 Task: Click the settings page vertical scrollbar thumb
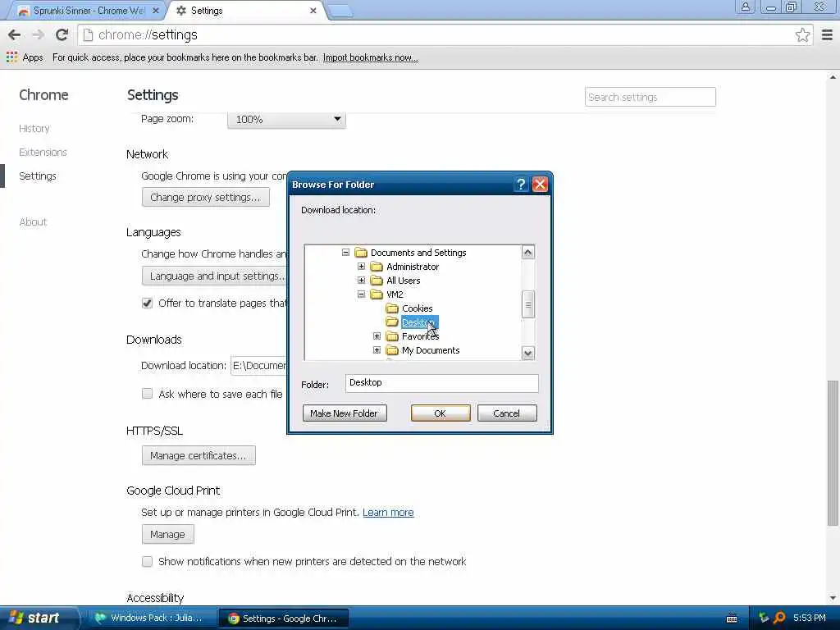point(833,453)
